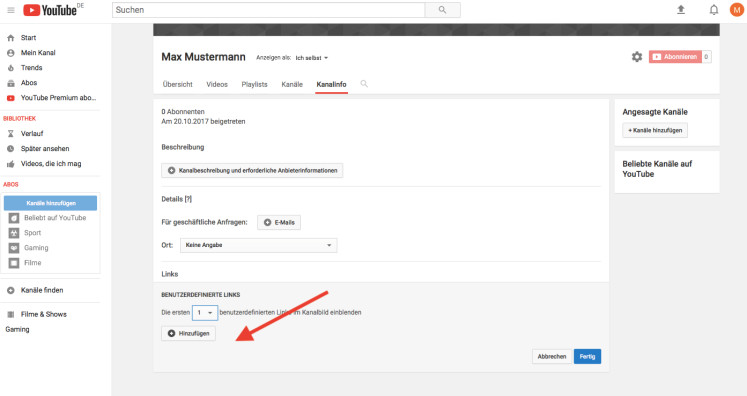Open the Anzeigen als dropdown
This screenshot has height=396, width=747.
tap(312, 58)
